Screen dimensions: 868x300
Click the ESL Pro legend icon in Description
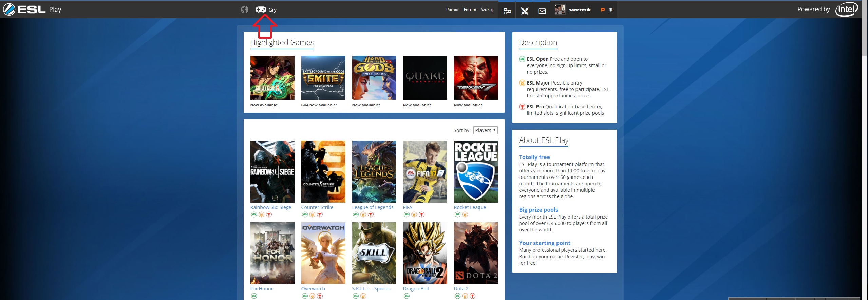pos(522,107)
